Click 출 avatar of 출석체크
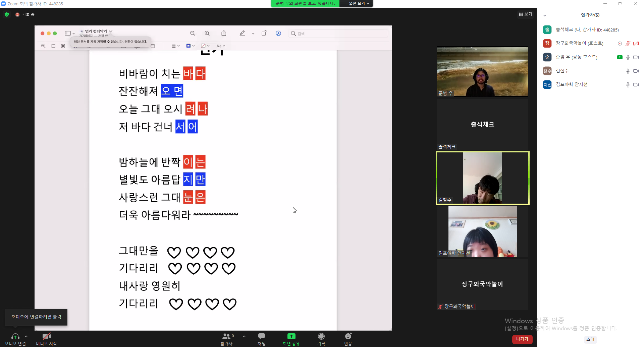Screen dimensions: 644x347 coord(547,30)
